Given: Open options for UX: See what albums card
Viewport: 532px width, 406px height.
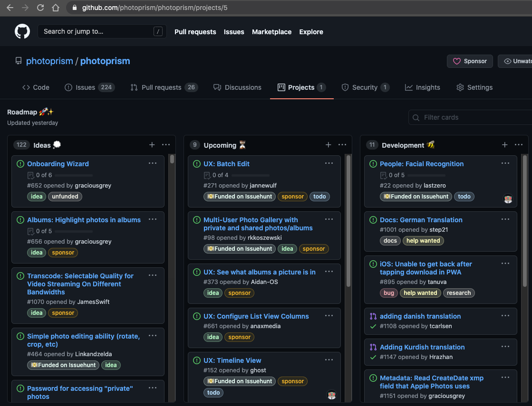Looking at the screenshot, I should point(329,272).
